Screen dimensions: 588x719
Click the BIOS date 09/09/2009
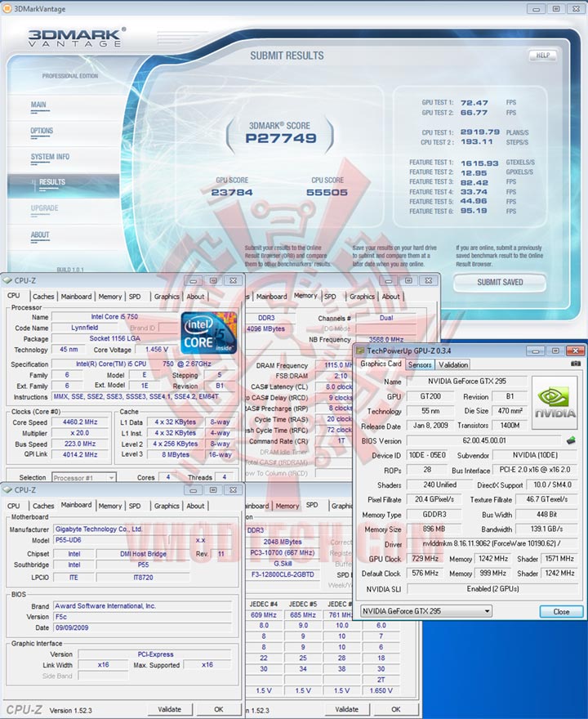pyautogui.click(x=143, y=627)
